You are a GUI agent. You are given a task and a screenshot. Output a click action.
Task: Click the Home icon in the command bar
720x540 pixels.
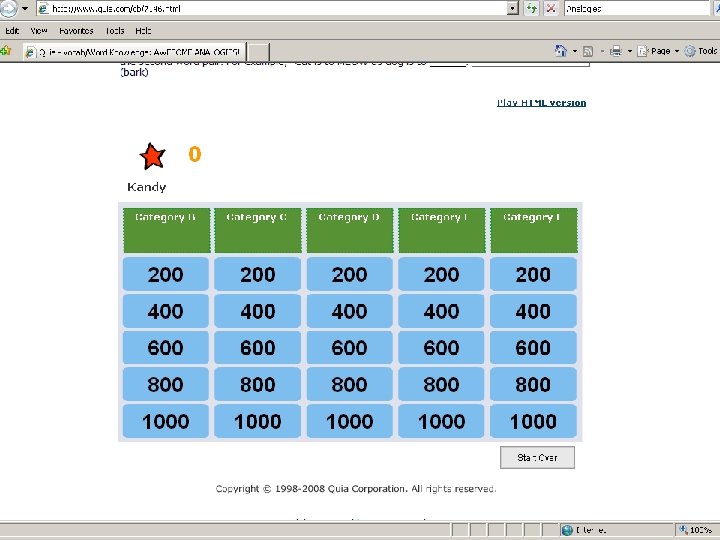click(561, 51)
